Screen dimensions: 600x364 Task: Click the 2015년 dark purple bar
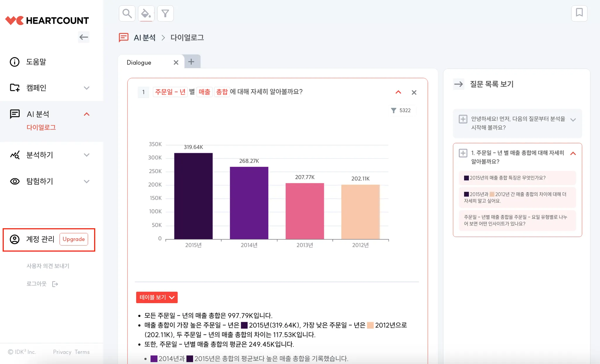193,196
